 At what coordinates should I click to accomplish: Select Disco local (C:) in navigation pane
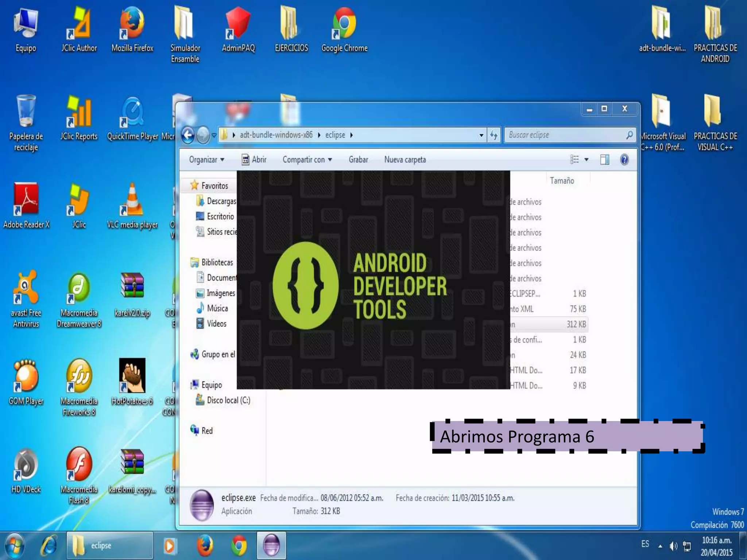(228, 400)
